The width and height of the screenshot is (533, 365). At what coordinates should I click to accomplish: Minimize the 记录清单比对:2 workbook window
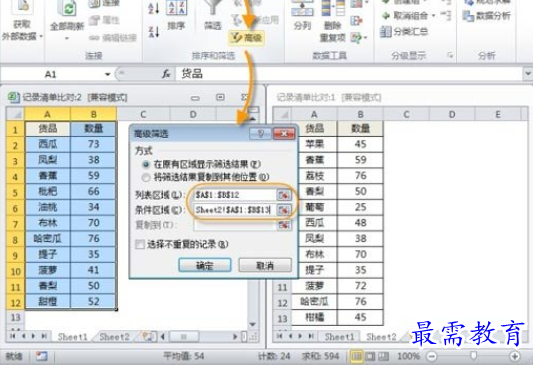coord(195,98)
